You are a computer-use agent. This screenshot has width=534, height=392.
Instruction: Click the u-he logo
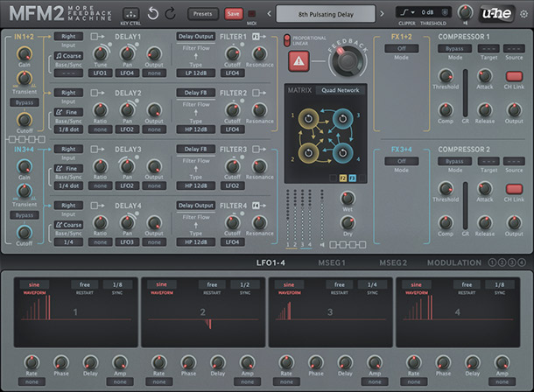(x=495, y=15)
